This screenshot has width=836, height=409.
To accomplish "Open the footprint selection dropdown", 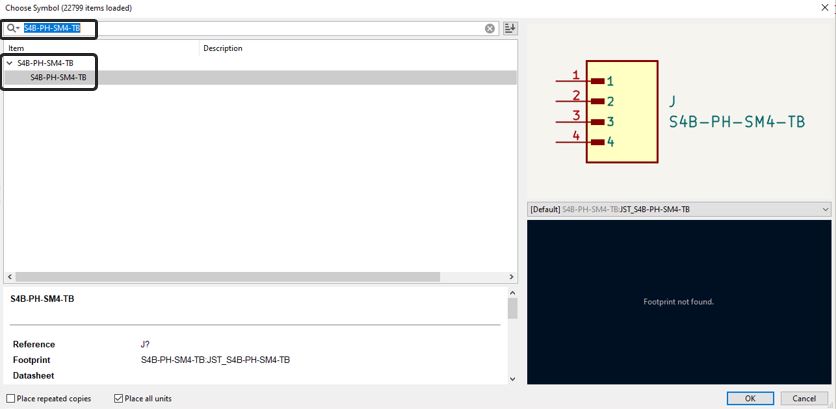I will (x=679, y=210).
